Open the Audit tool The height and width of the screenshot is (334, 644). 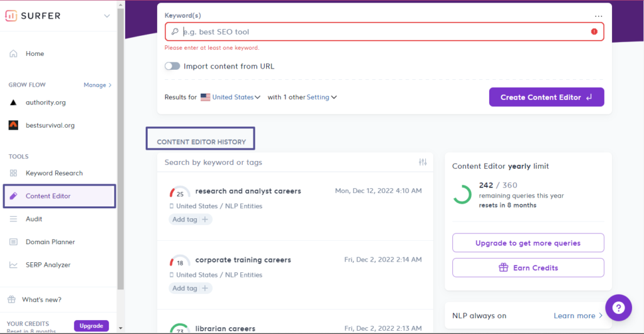(34, 219)
